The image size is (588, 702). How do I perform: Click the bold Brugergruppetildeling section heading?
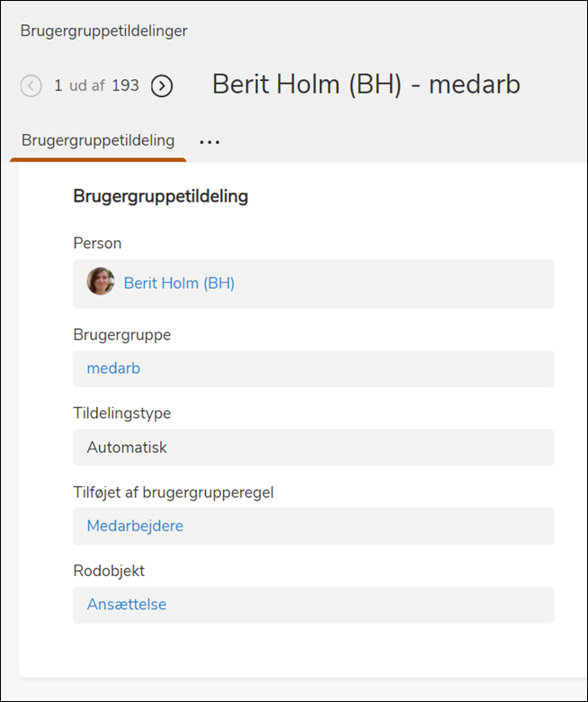pos(160,196)
